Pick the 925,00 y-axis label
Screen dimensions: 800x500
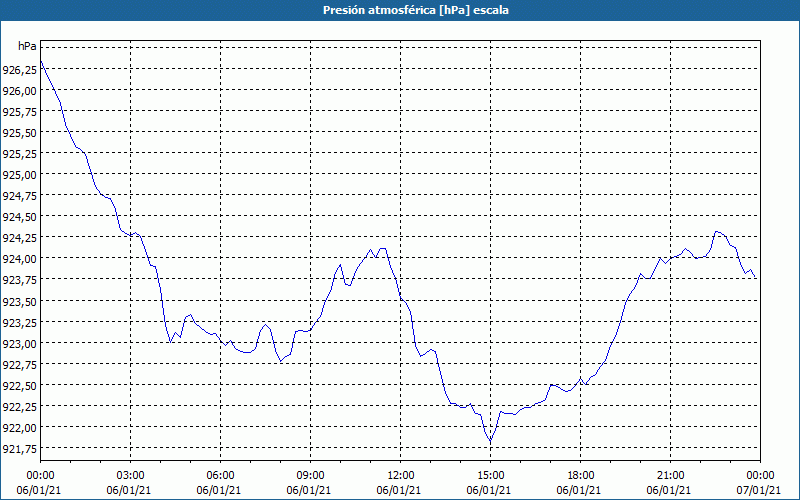coord(19,175)
